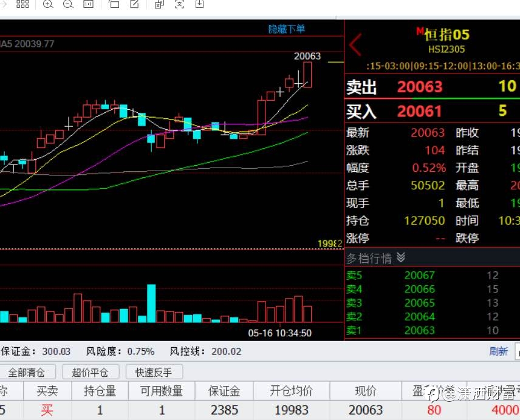Expand the 多档行情 depth section
This screenshot has width=520, height=420.
[x=375, y=258]
